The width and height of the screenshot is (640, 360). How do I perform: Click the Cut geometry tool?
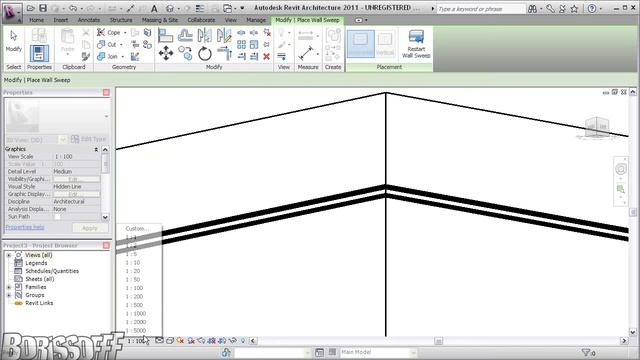pos(107,44)
